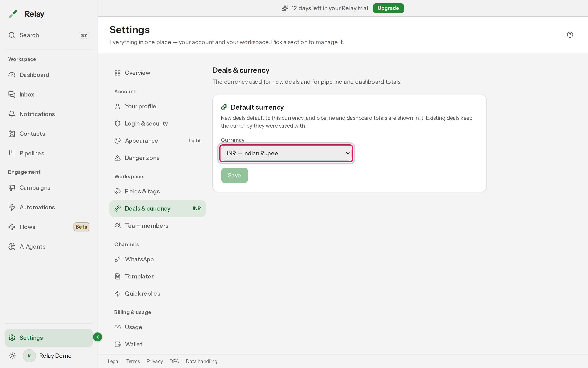588x368 pixels.
Task: Click the Save button
Action: coord(234,175)
